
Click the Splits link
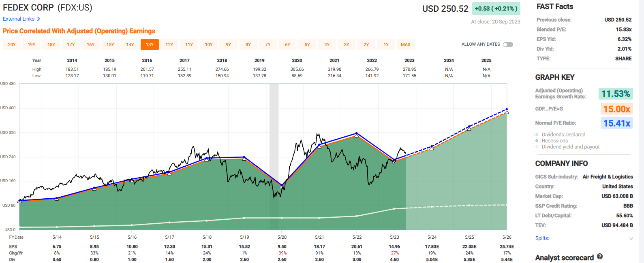(x=542, y=238)
